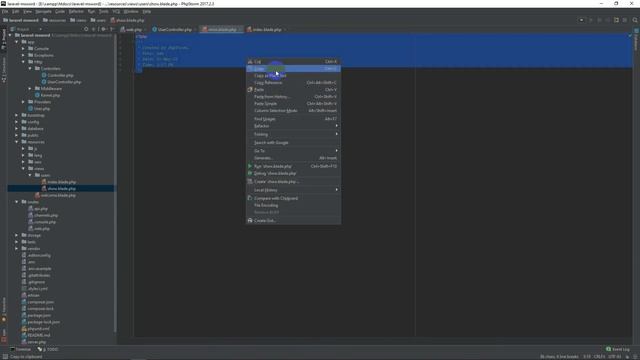Select File Encoding in the context menu
640x360 pixels.
(293, 205)
